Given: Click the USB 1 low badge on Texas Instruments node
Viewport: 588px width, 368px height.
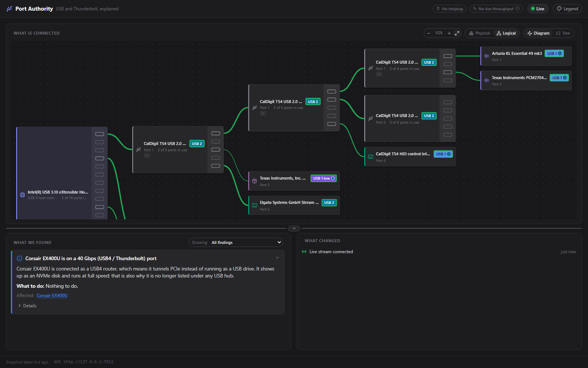Looking at the screenshot, I should click(324, 178).
